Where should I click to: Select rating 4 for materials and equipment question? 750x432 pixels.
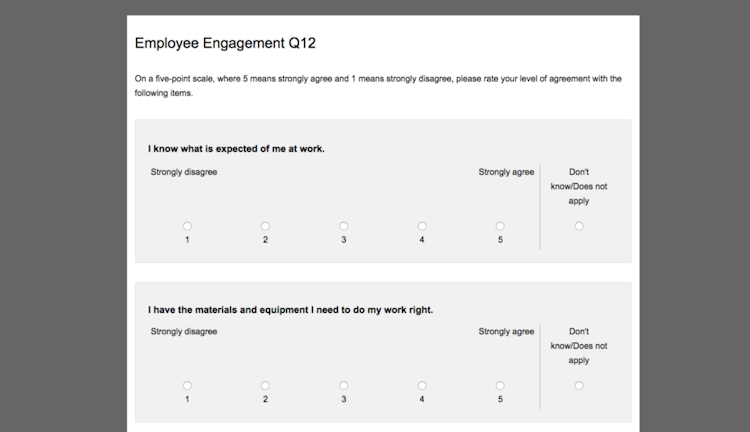pyautogui.click(x=422, y=385)
